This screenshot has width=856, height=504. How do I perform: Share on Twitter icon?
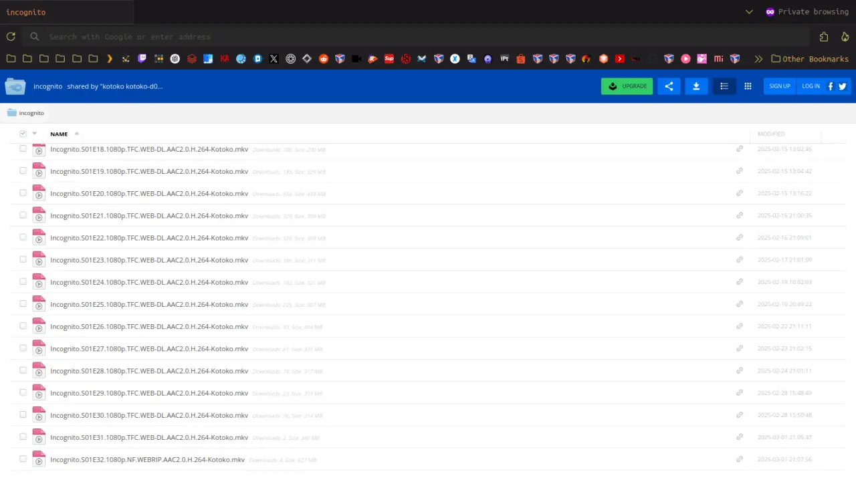coord(843,86)
